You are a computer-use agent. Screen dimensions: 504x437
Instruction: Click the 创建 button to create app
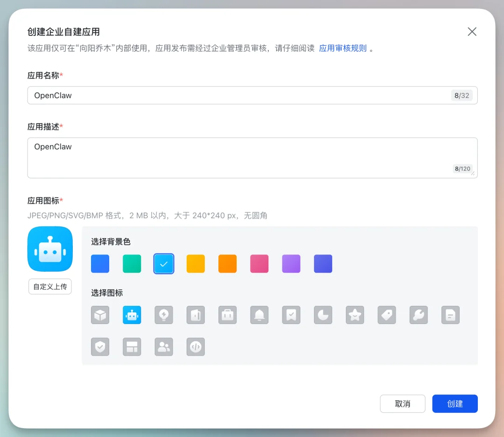point(455,403)
